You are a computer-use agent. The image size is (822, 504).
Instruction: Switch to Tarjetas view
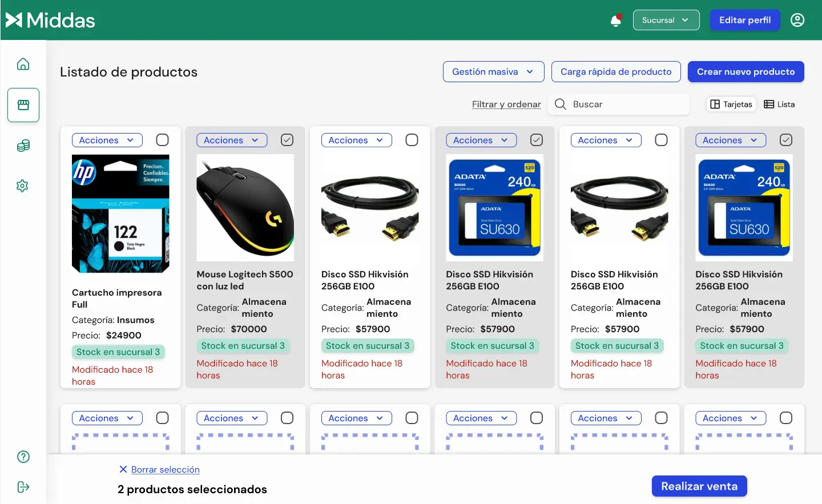tap(731, 104)
